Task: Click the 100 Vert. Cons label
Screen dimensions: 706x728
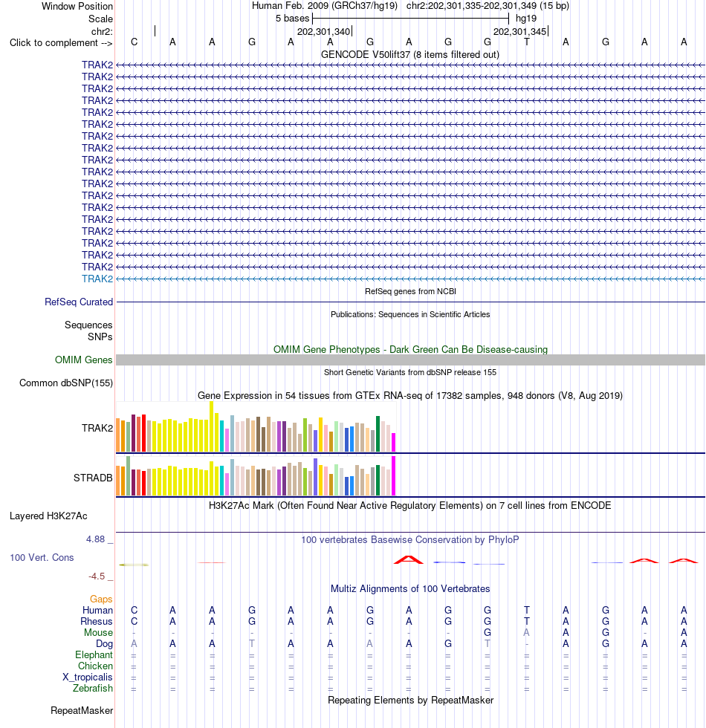Action: (x=42, y=558)
